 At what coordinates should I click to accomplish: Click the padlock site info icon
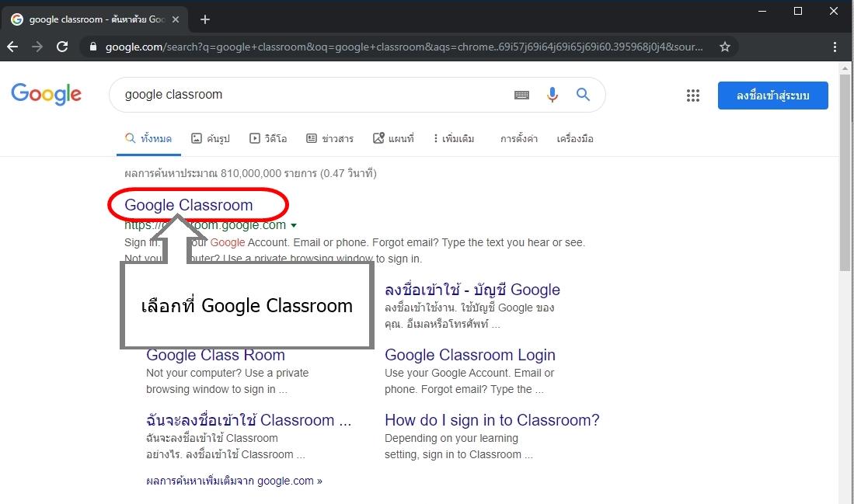93,47
